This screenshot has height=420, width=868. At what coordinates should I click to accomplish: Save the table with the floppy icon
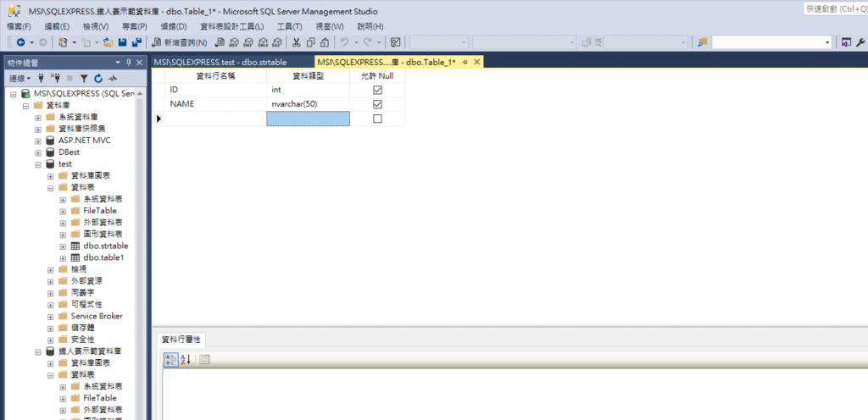coord(123,42)
